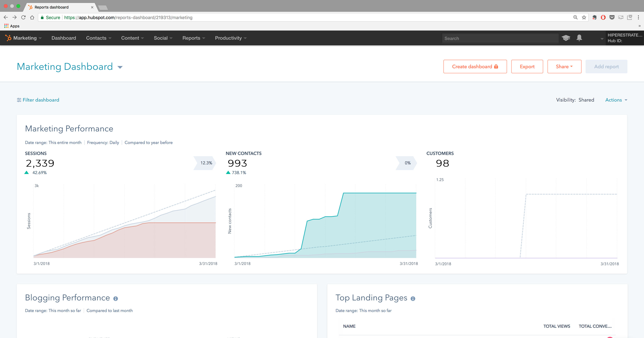Click the HubSpot sprocket/logo icon
The height and width of the screenshot is (338, 644).
(8, 38)
